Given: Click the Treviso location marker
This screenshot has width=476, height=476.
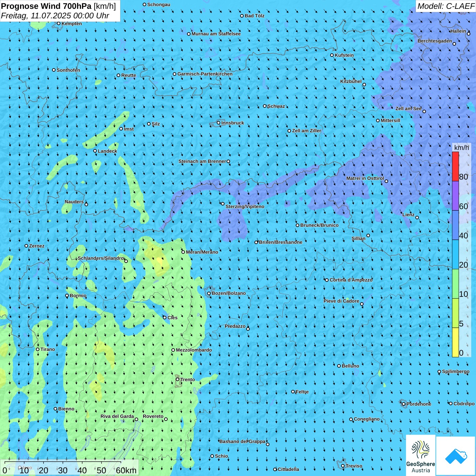Looking at the screenshot, I should pos(343,466).
